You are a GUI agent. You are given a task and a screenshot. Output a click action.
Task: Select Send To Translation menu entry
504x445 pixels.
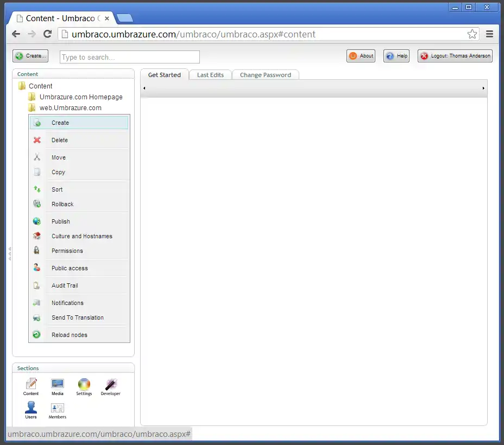79,317
